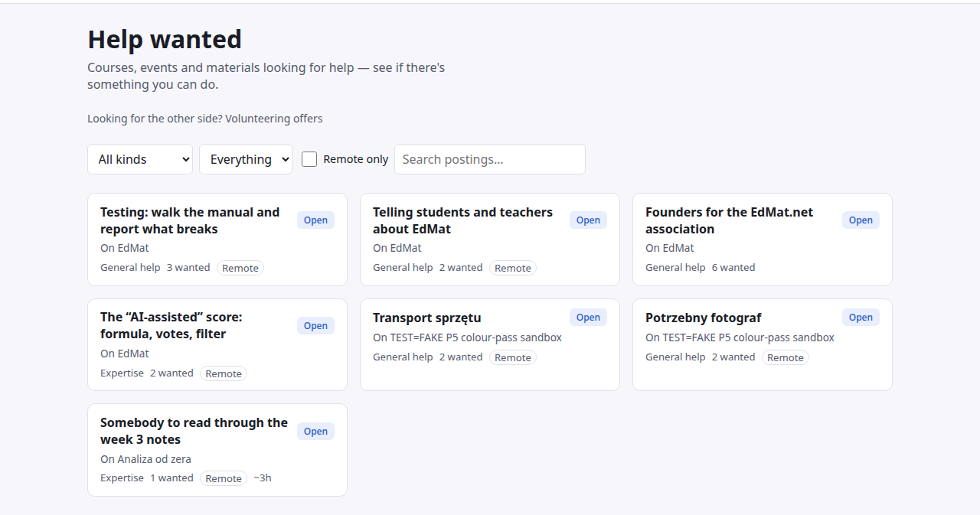This screenshot has width=980, height=515.
Task: Click Open badge on Transport sprzętu card
Action: click(x=588, y=318)
